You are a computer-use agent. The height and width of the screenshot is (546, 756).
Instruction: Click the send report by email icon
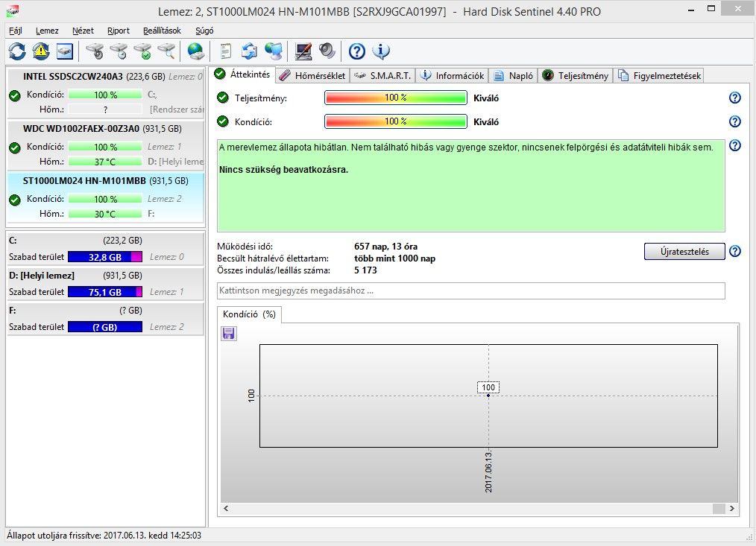click(x=249, y=51)
